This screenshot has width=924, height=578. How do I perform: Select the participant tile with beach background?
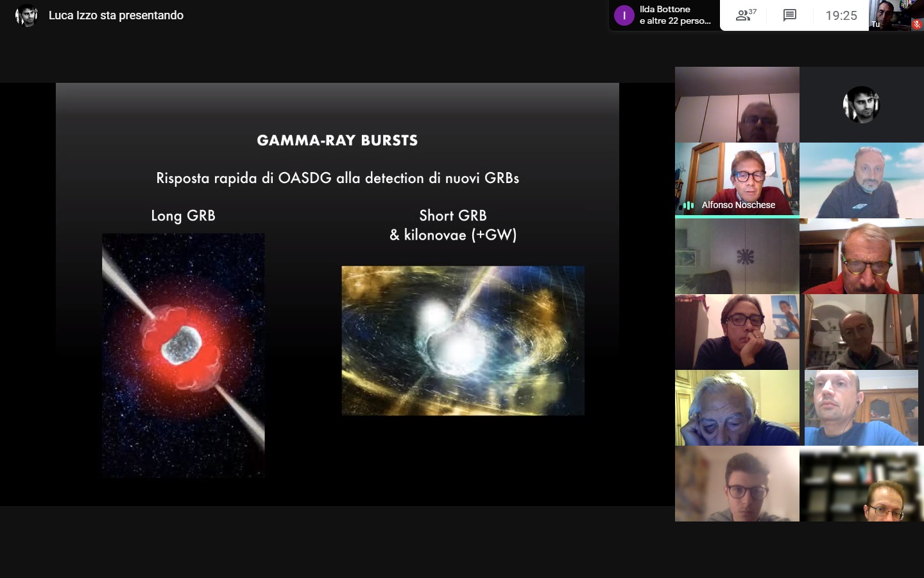862,180
